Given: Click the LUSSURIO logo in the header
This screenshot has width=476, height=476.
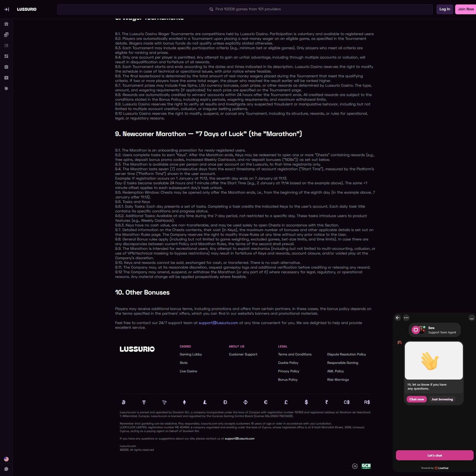Looking at the screenshot, I should pyautogui.click(x=27, y=9).
